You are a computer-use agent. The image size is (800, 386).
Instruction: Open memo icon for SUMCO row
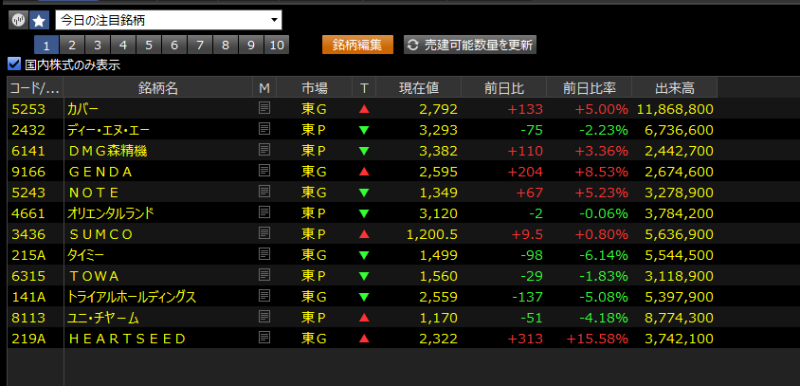click(264, 234)
